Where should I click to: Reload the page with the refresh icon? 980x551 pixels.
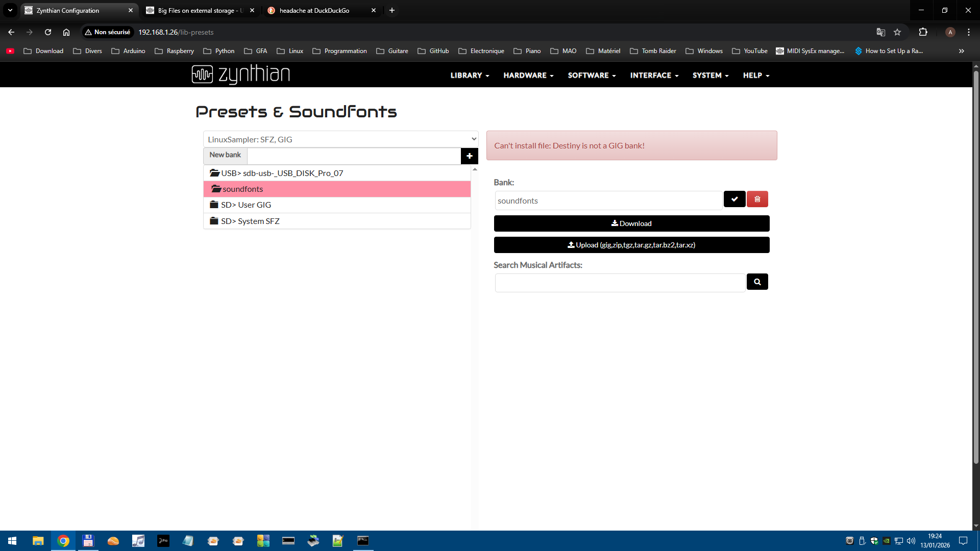[48, 32]
